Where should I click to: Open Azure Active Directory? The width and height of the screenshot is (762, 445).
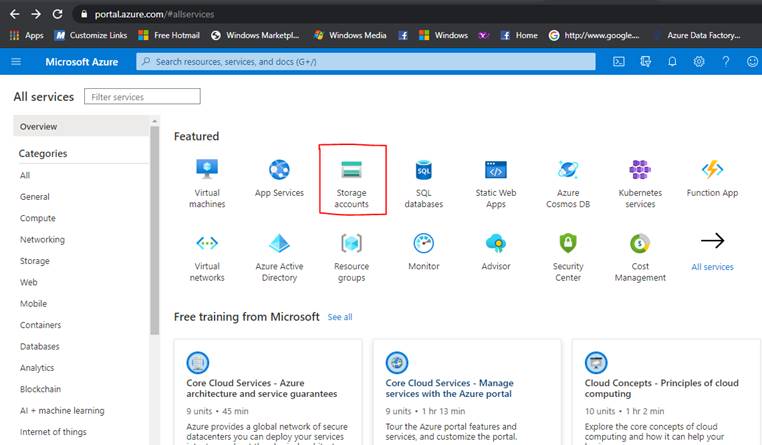click(279, 257)
